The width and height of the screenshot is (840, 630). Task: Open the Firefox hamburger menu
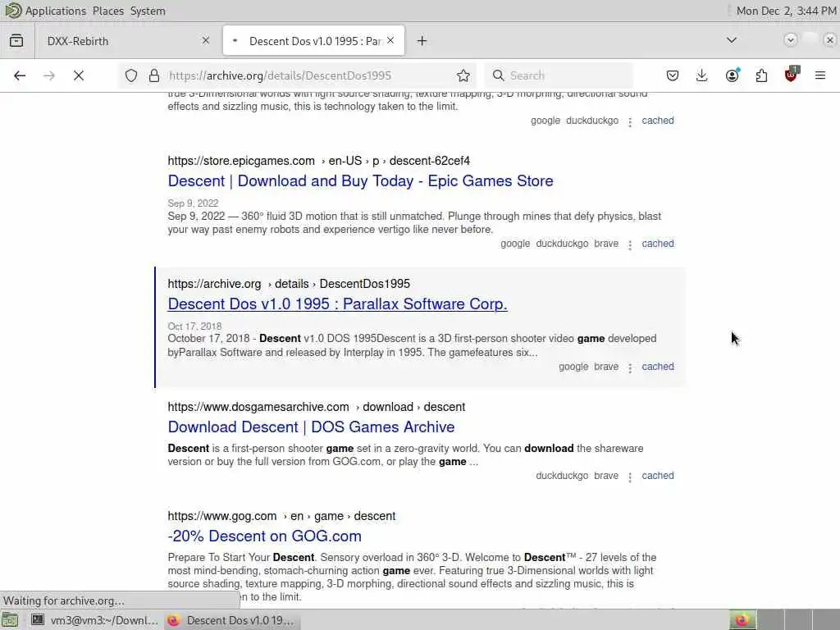tap(820, 75)
